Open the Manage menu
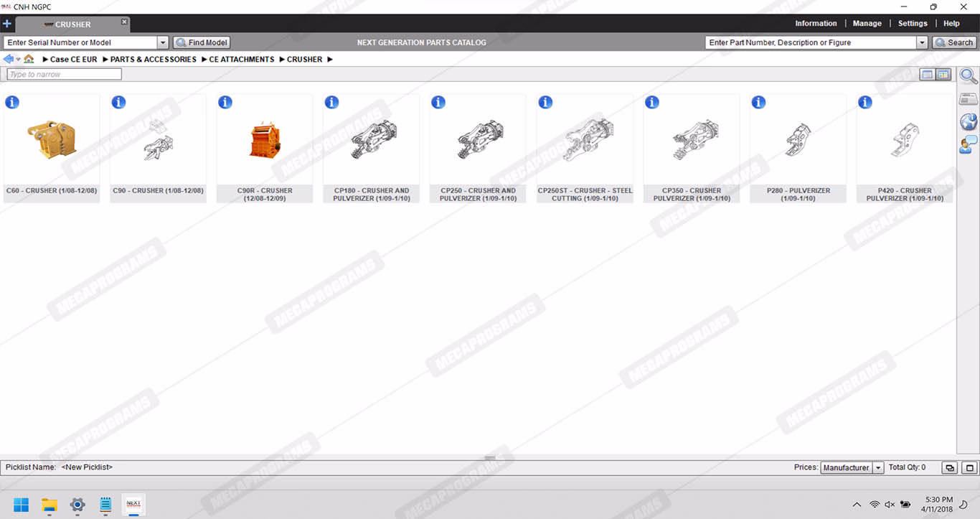 (867, 24)
